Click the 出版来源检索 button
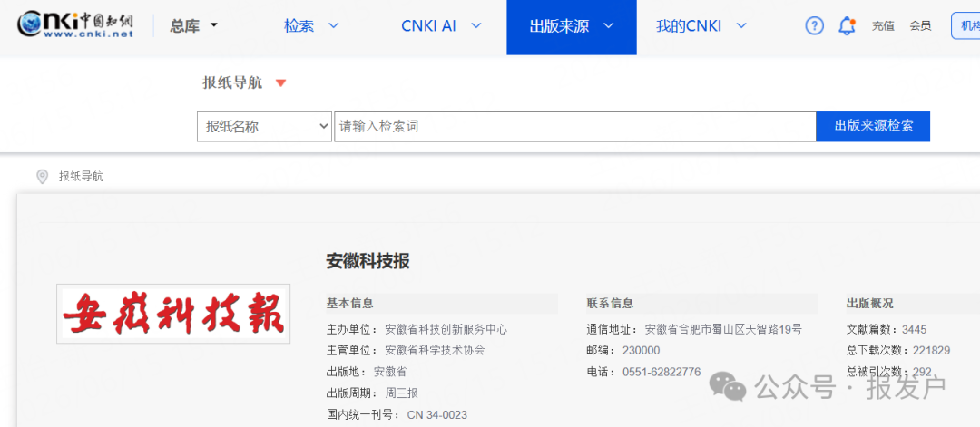980x427 pixels. [873, 126]
